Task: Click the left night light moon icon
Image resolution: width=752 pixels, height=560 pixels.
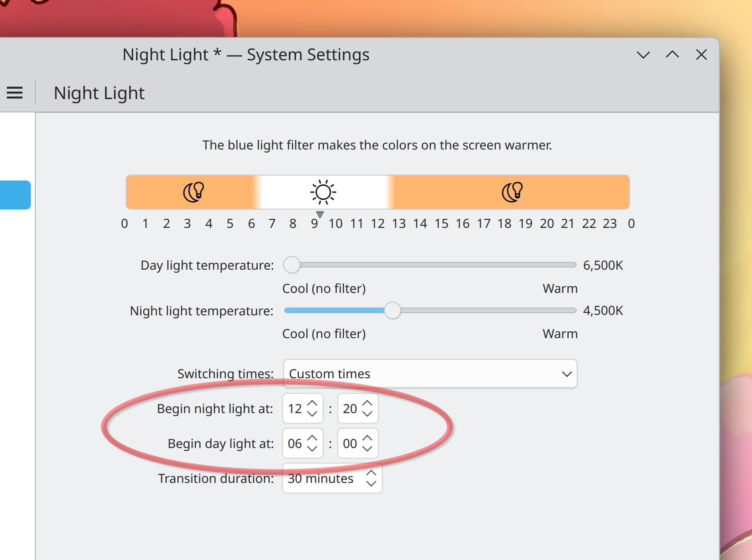Action: [193, 192]
